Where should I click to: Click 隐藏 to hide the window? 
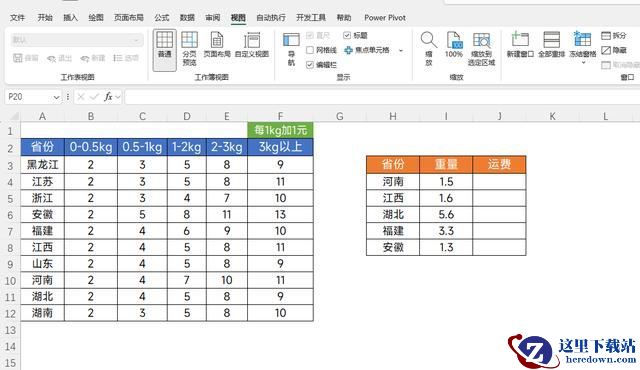pos(613,50)
